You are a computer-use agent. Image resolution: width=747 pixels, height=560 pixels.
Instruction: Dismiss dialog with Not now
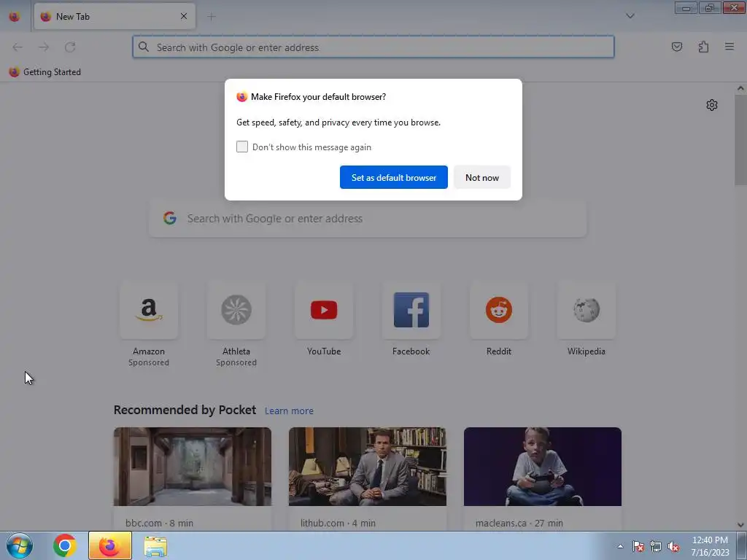[x=482, y=177]
